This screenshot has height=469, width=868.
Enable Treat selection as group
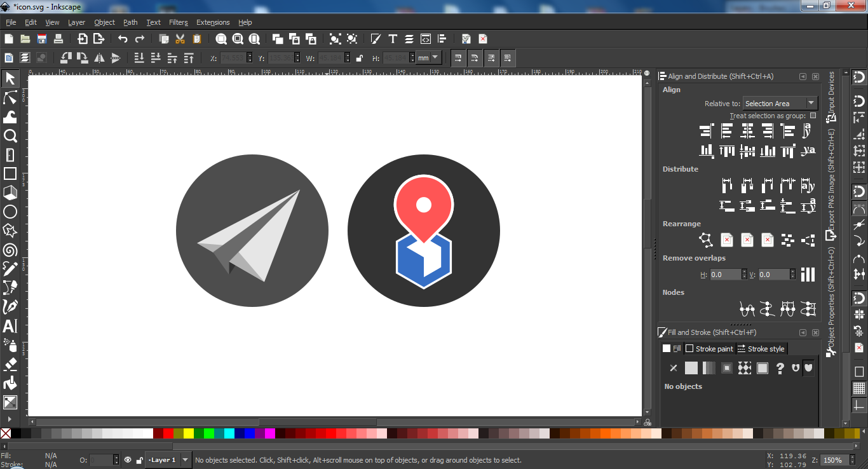[813, 115]
